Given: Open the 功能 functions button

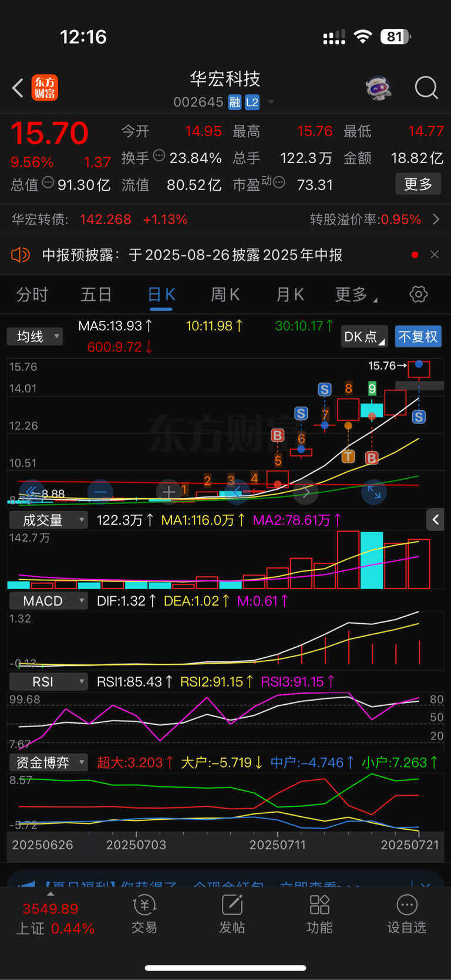Looking at the screenshot, I should click(319, 914).
